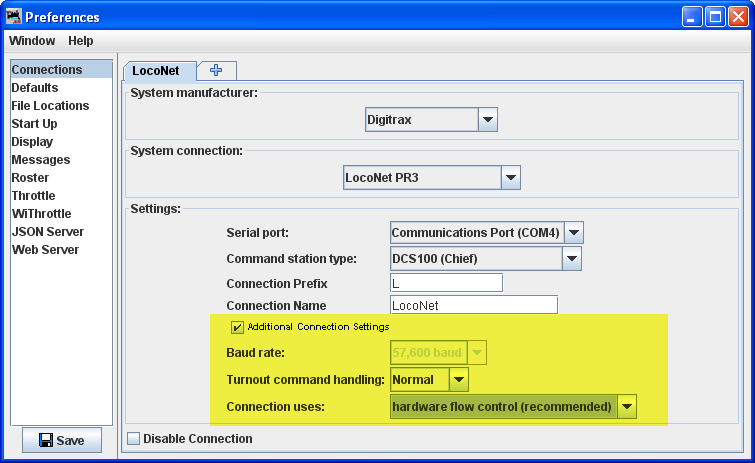Click the plus icon to add connection tab
The image size is (755, 463).
tap(216, 70)
